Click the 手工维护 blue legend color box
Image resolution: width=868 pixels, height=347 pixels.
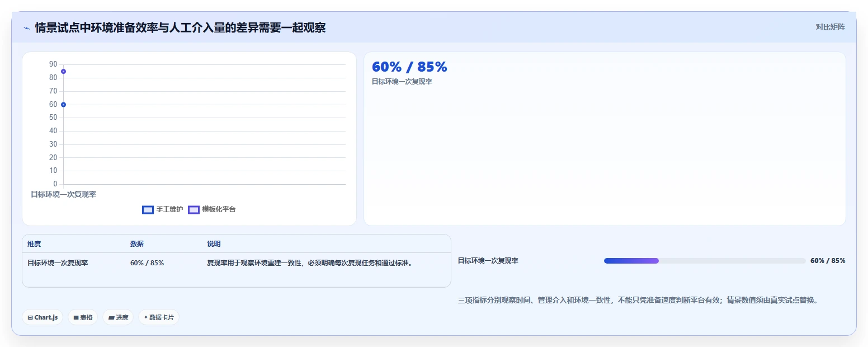click(148, 209)
